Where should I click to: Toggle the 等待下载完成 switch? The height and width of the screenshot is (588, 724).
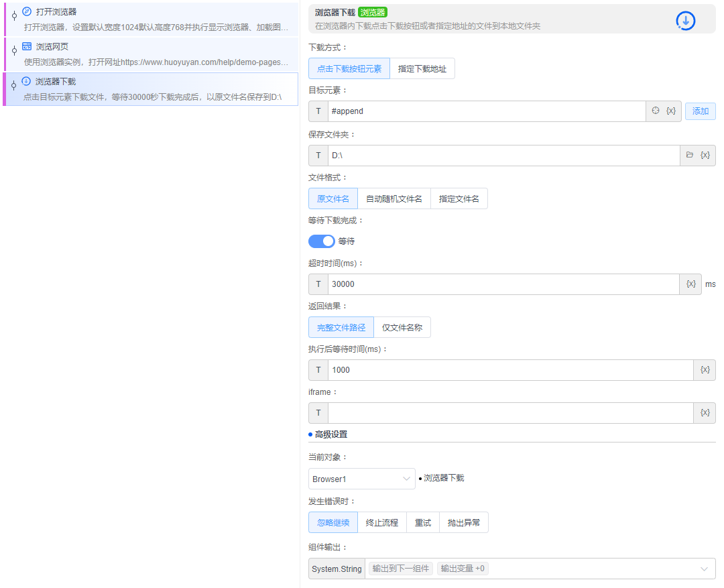click(x=322, y=241)
